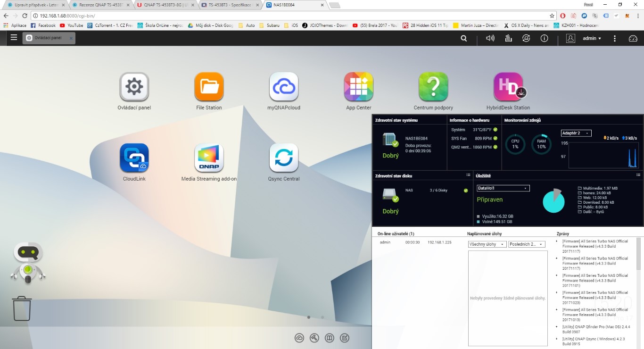The width and height of the screenshot is (644, 349).
Task: Click the admin row in On-line uživatelé
Action: click(415, 242)
